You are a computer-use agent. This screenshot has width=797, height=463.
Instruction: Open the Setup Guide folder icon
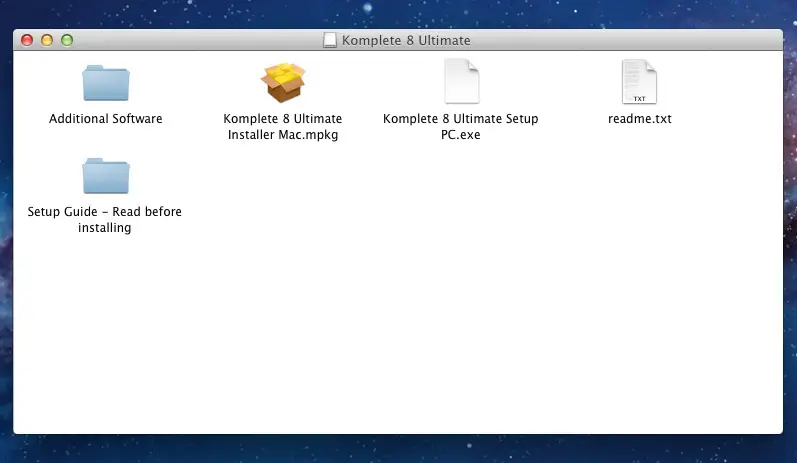tap(106, 176)
